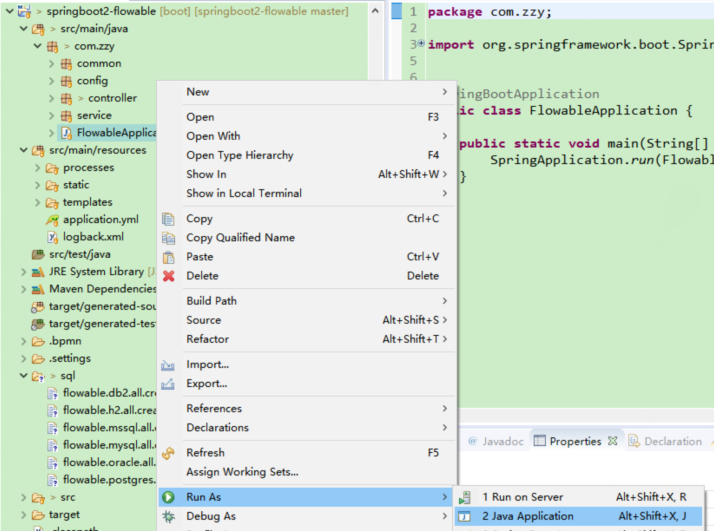The width and height of the screenshot is (714, 531).
Task: Open the New submenu
Action: [x=307, y=92]
